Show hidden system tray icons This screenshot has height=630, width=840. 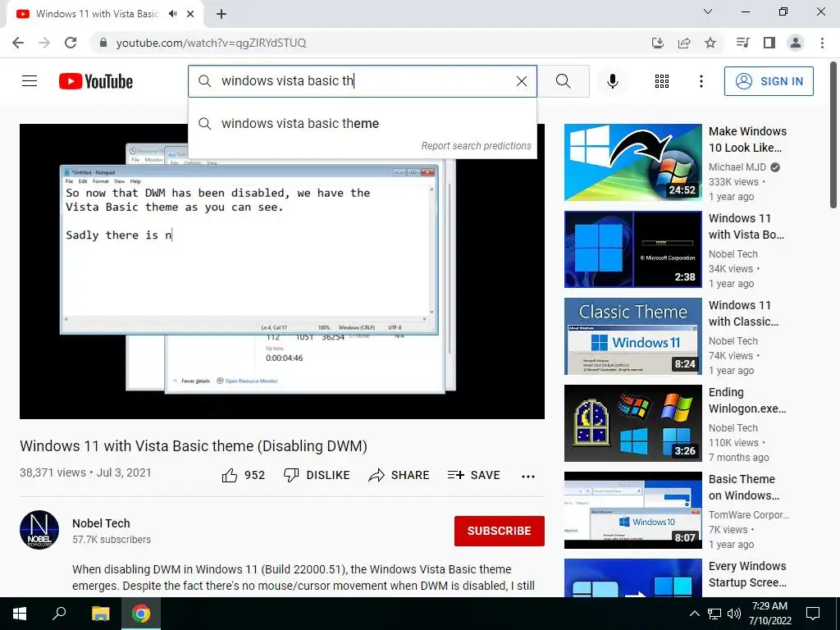coord(694,614)
